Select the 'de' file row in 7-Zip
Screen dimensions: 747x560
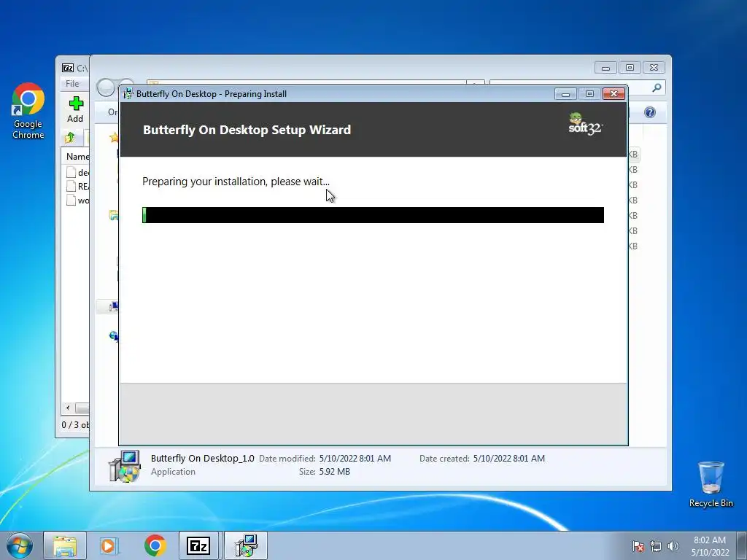pyautogui.click(x=77, y=172)
